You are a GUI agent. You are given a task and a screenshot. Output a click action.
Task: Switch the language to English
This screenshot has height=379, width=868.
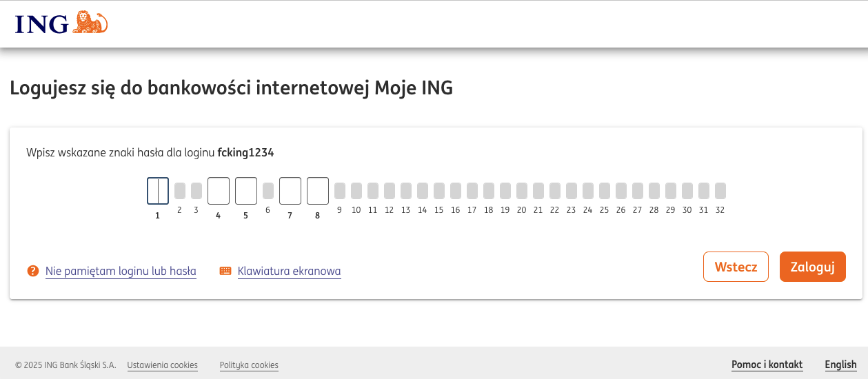tap(840, 365)
